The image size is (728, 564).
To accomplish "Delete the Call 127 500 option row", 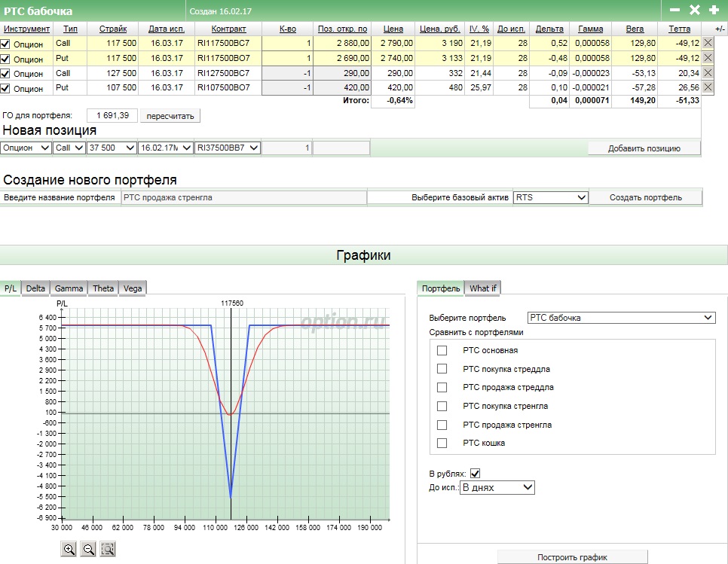I will (708, 73).
